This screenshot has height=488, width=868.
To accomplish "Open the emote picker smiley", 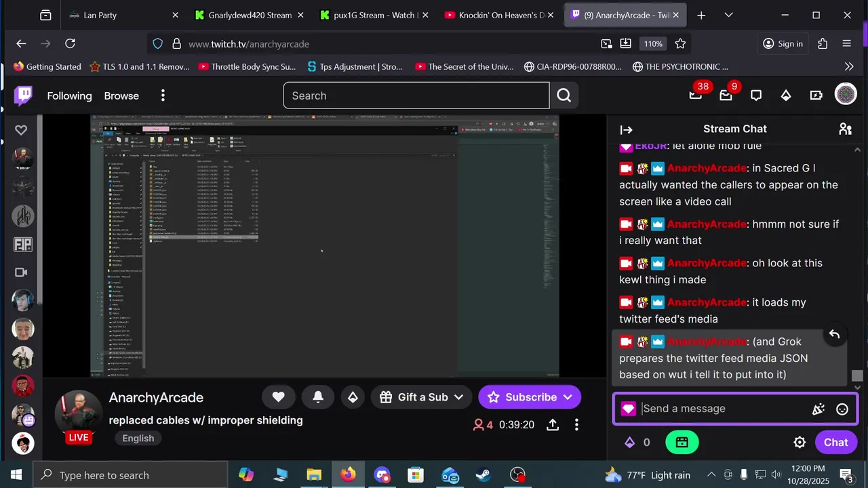I will pos(842,409).
